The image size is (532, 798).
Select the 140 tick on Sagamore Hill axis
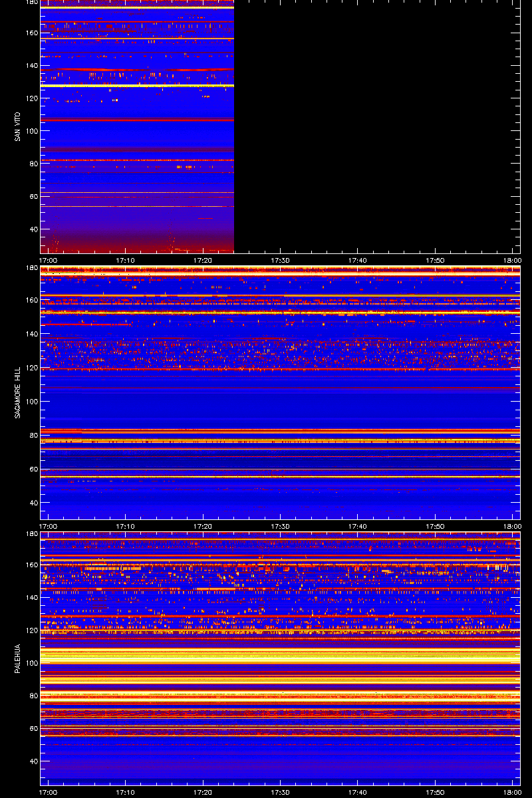(31, 334)
